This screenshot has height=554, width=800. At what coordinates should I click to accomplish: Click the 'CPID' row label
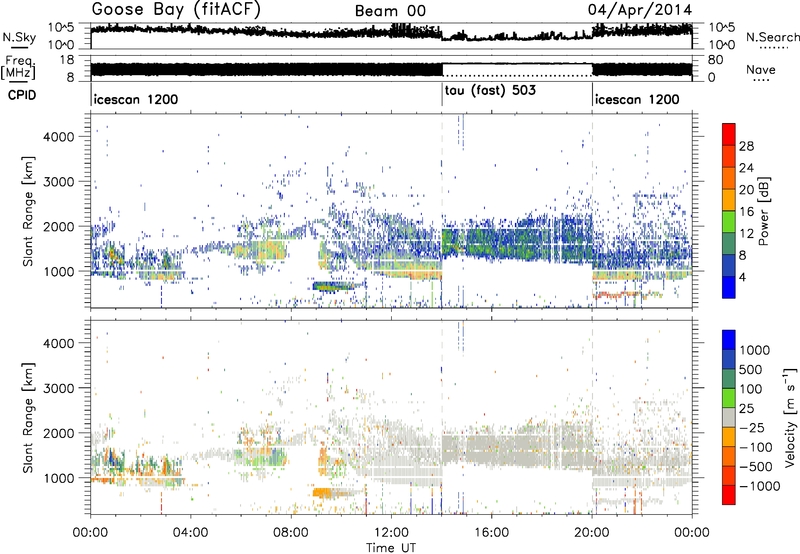coord(22,95)
